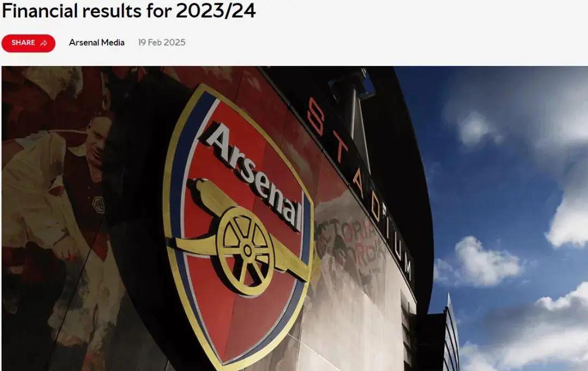Click the Financial results for 2023/24 headline
The width and height of the screenshot is (588, 371).
coord(128,10)
